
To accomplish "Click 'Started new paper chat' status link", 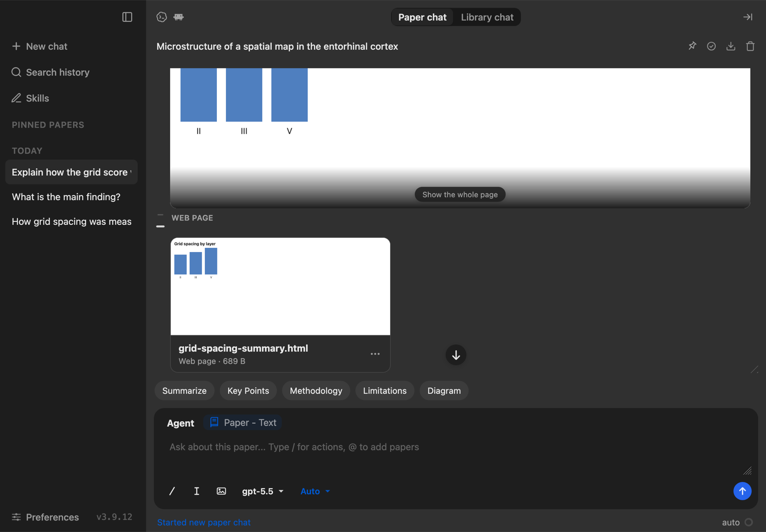I will [x=203, y=522].
